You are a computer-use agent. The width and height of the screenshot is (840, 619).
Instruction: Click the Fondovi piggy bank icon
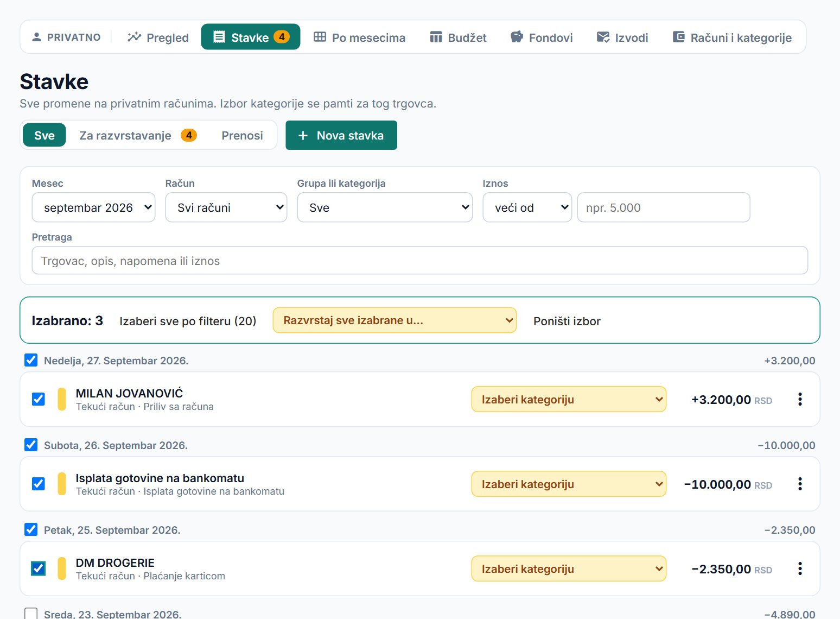coord(517,37)
